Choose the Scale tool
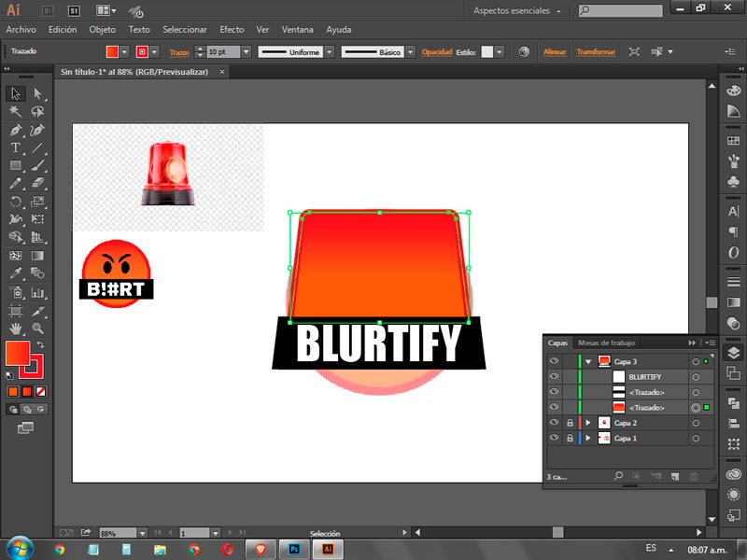The image size is (747, 560). 37,202
